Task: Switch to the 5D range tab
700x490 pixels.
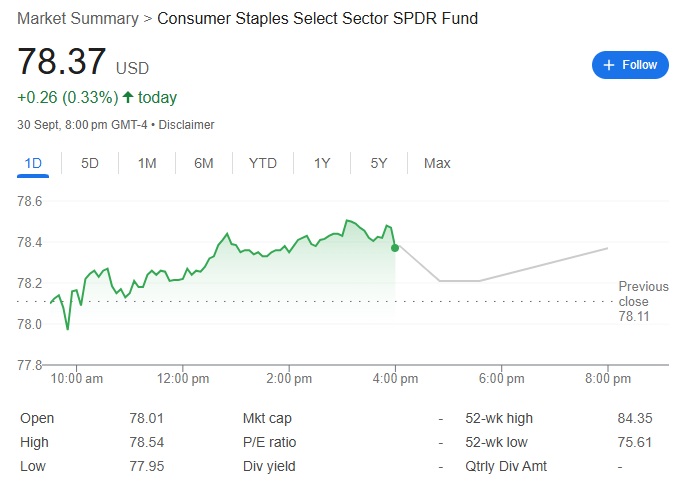Action: point(90,163)
